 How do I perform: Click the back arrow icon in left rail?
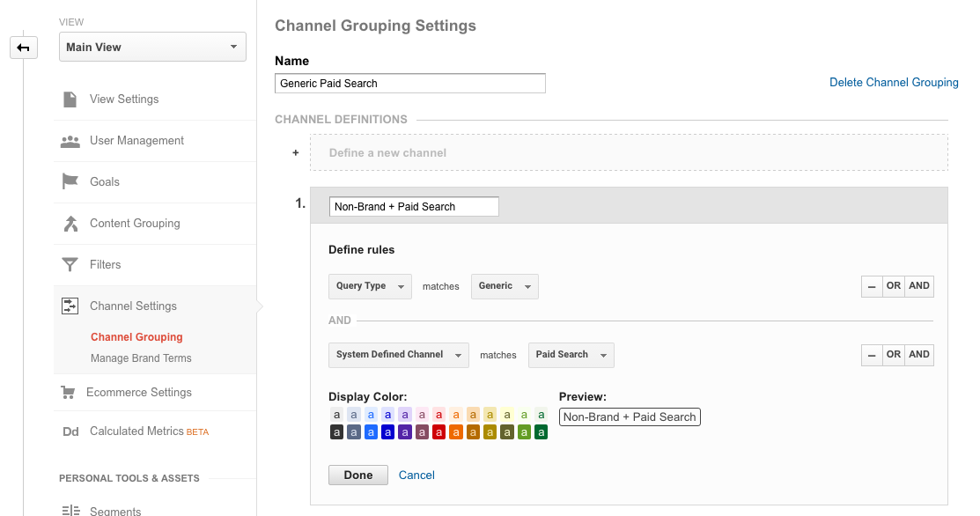point(24,48)
